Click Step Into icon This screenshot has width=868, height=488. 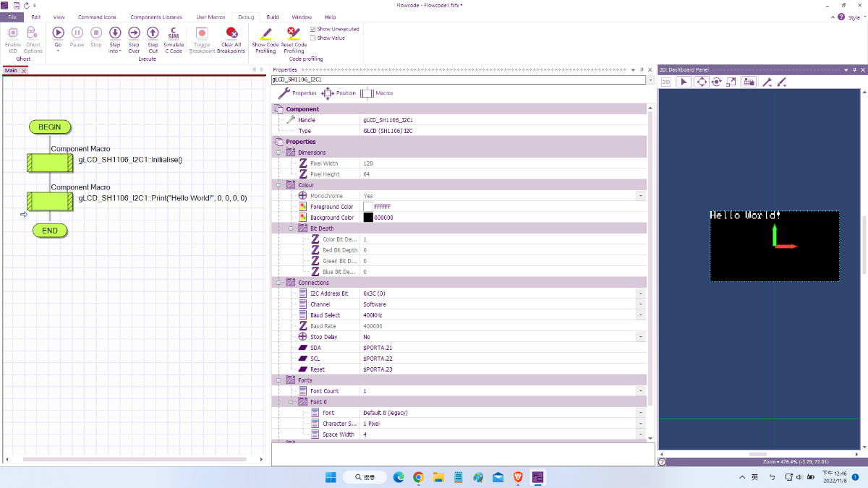coord(115,33)
